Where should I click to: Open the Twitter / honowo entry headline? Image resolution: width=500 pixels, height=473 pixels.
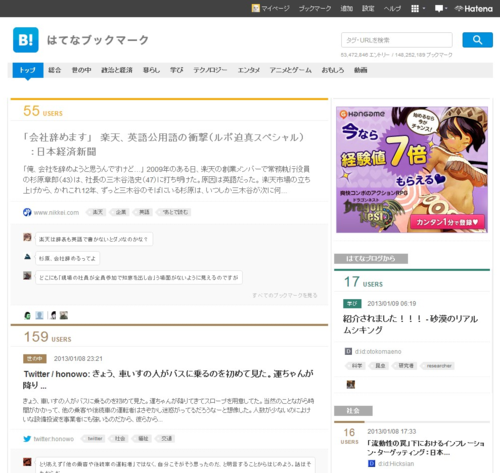coord(168,379)
